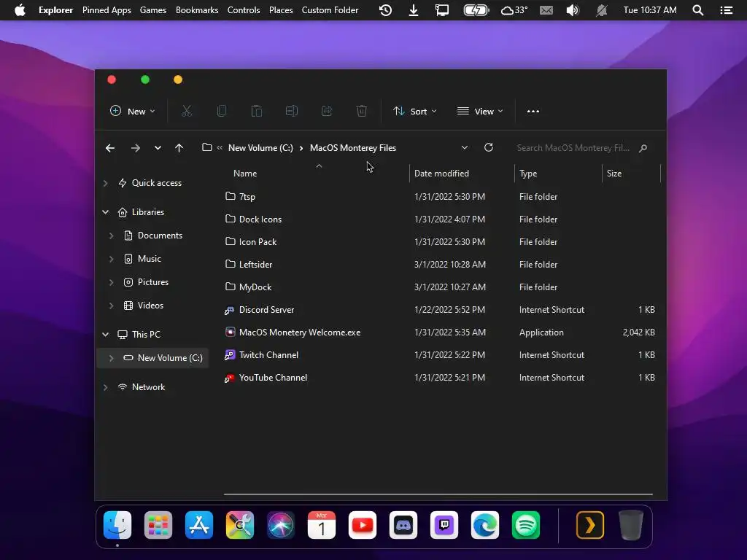Open the Games menu
Viewport: 747px width, 560px height.
153,10
